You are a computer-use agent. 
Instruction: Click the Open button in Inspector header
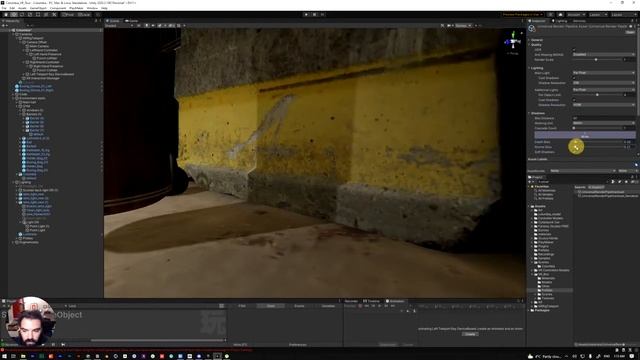[x=630, y=32]
